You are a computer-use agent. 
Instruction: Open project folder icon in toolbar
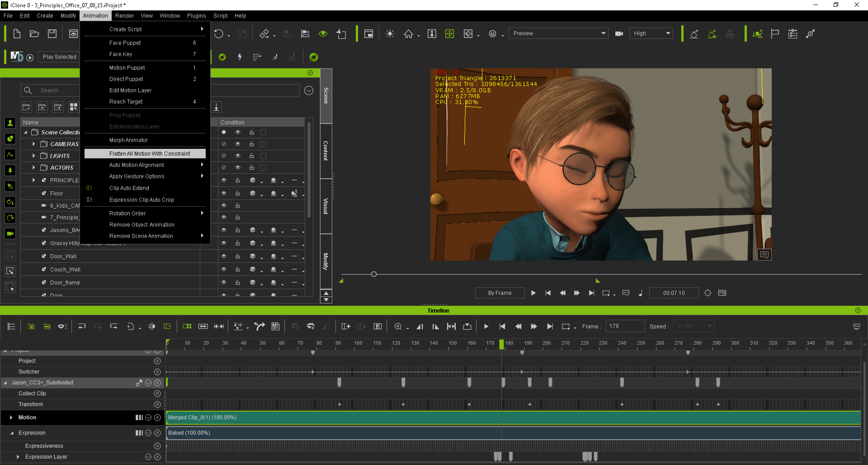pos(34,34)
